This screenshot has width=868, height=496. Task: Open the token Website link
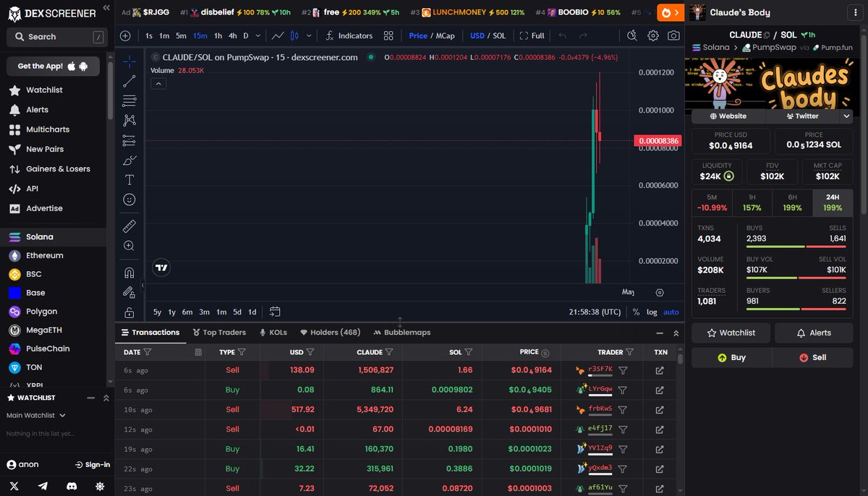728,116
